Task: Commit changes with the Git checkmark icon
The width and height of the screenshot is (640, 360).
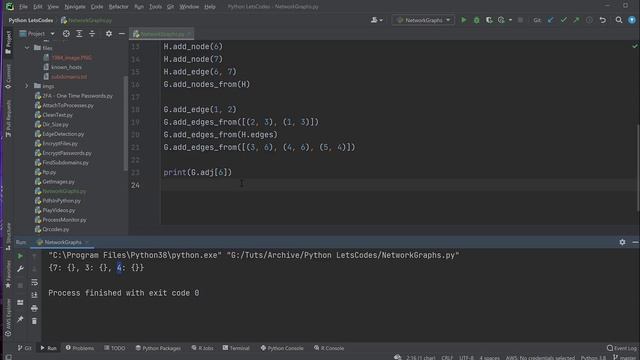Action: 564,20
